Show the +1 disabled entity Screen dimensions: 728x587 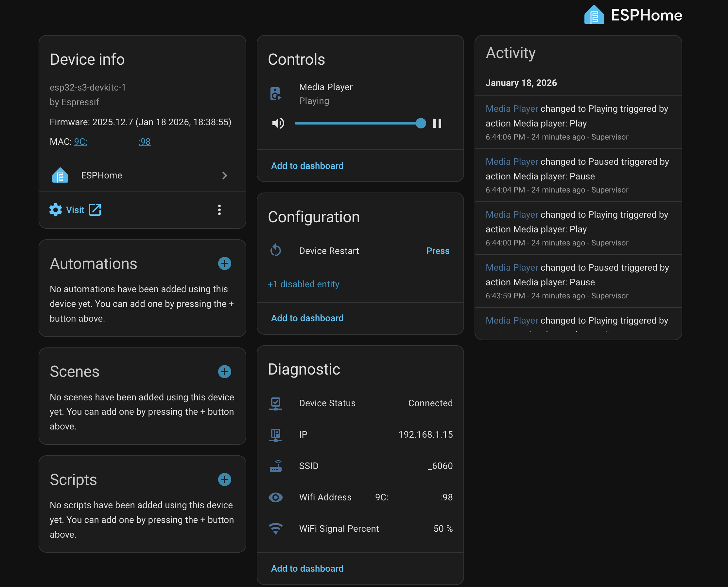point(303,284)
